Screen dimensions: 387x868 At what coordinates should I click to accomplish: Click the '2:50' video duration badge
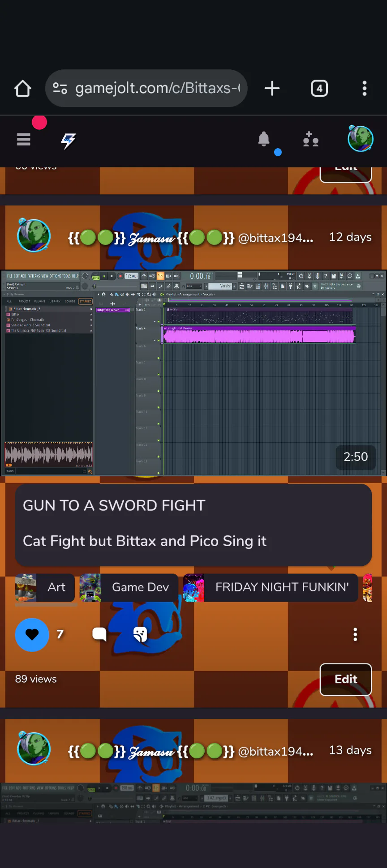coord(356,457)
